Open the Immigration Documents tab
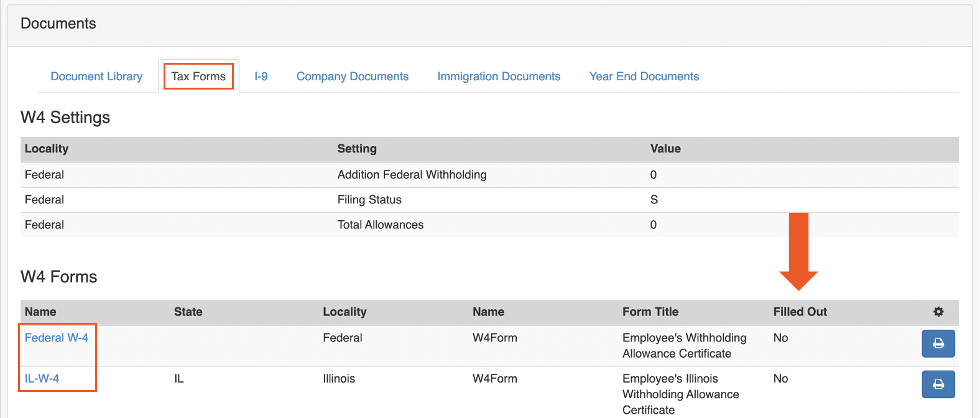Image resolution: width=980 pixels, height=418 pixels. (499, 77)
